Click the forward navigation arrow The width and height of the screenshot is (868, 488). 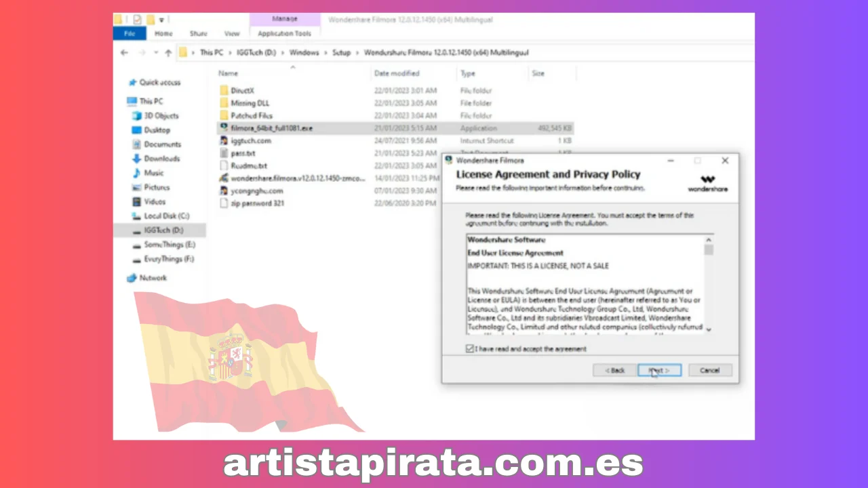pyautogui.click(x=142, y=52)
